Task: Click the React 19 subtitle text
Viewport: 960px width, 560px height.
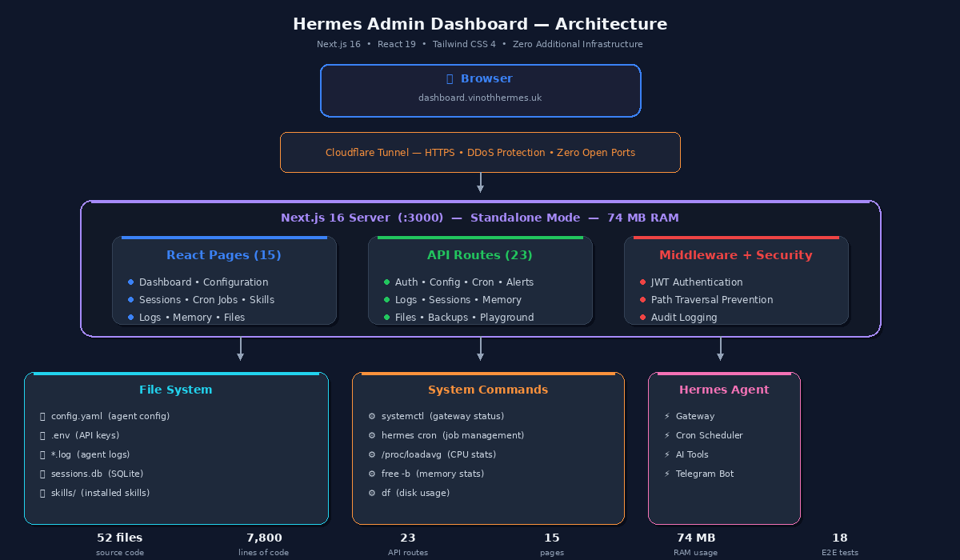Action: click(397, 44)
